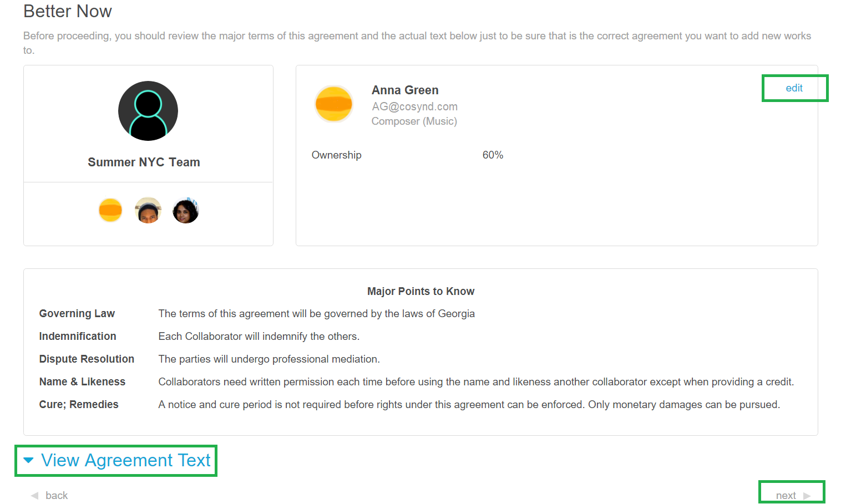
Task: Click the Name & Likeness label
Action: (x=82, y=382)
